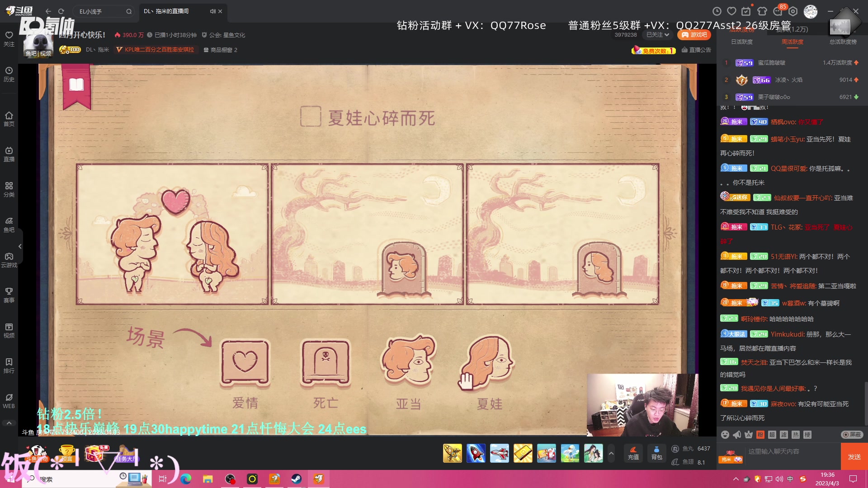Open user avatar in title bar
The height and width of the screenshot is (488, 868).
(x=810, y=11)
